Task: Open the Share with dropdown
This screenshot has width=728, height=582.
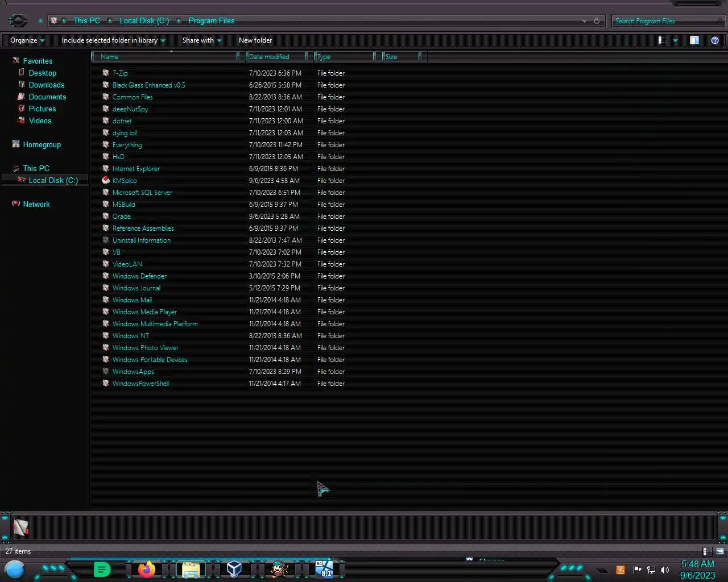Action: [x=202, y=40]
